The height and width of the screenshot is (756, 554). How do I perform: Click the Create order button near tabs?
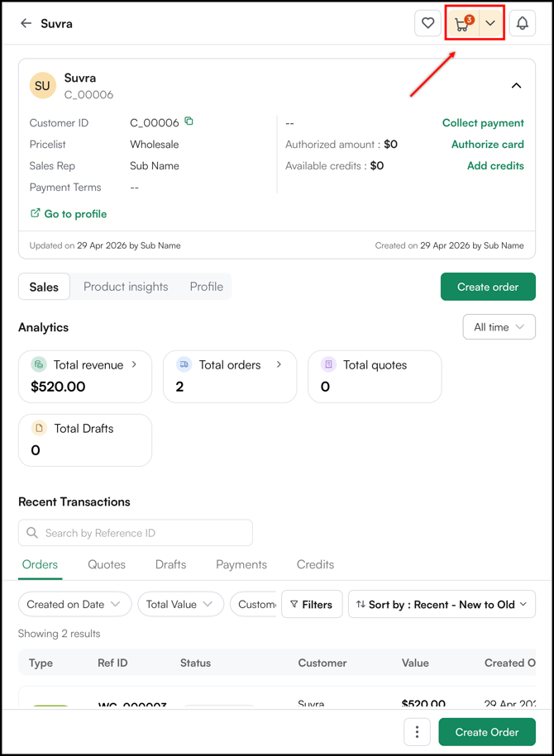click(488, 287)
